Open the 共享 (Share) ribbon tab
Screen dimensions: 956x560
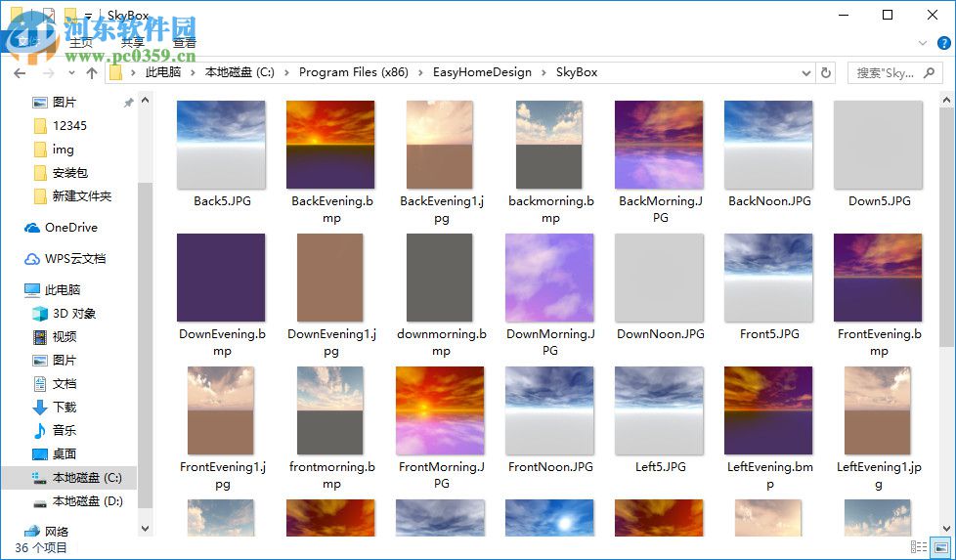[132, 43]
